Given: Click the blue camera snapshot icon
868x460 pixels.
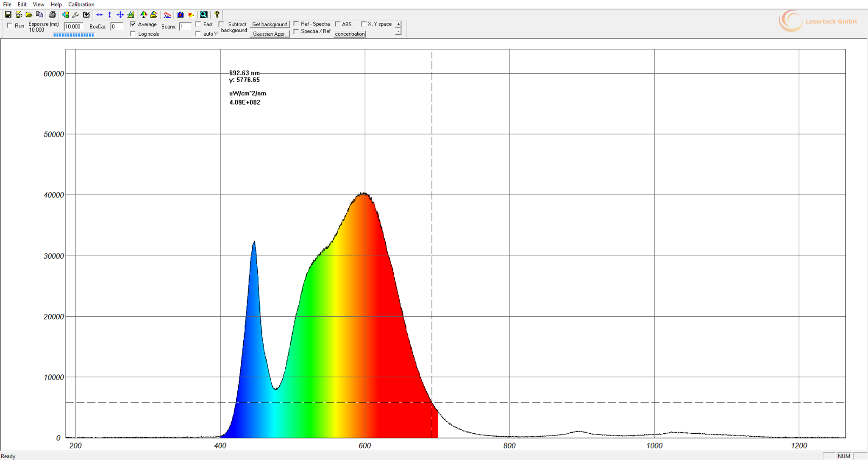Looking at the screenshot, I should 180,15.
